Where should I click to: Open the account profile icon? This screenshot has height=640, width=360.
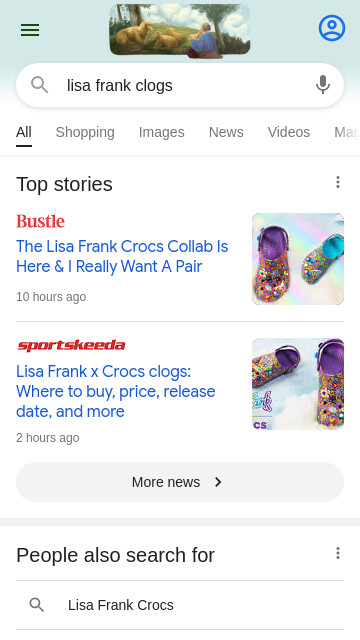(332, 28)
